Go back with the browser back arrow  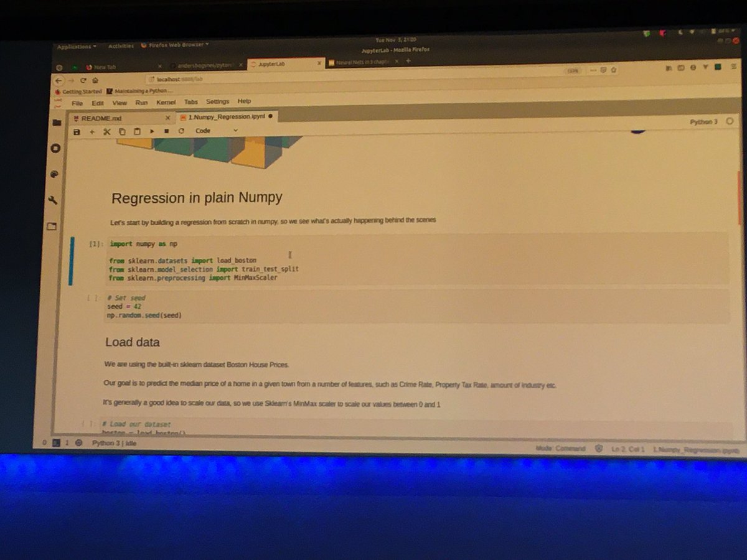tap(59, 81)
